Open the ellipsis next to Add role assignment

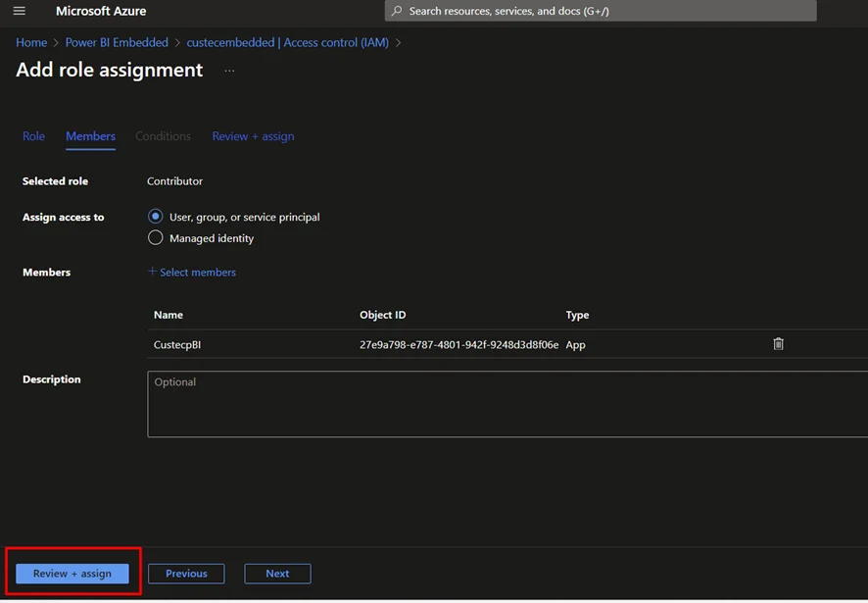229,71
